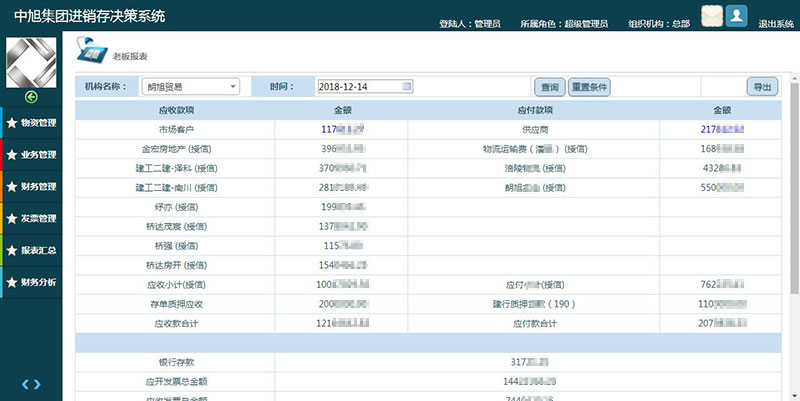Select the 桥达茂宸 (授信) row label
This screenshot has height=401, width=800.
click(176, 227)
